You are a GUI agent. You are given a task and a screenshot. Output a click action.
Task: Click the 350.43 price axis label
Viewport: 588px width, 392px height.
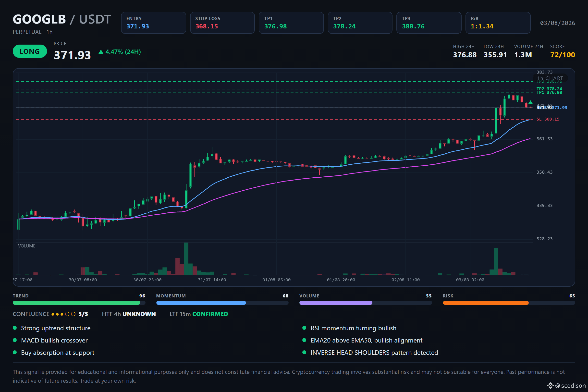click(x=544, y=172)
